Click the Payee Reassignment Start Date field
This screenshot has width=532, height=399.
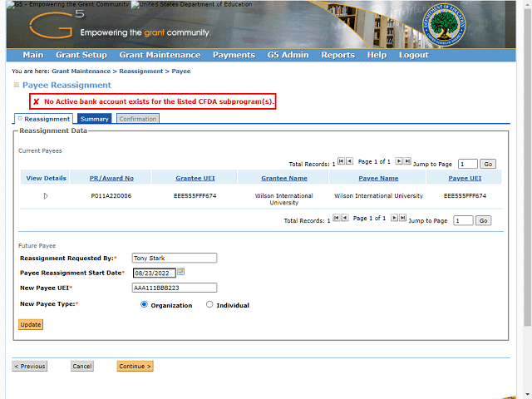(x=155, y=273)
